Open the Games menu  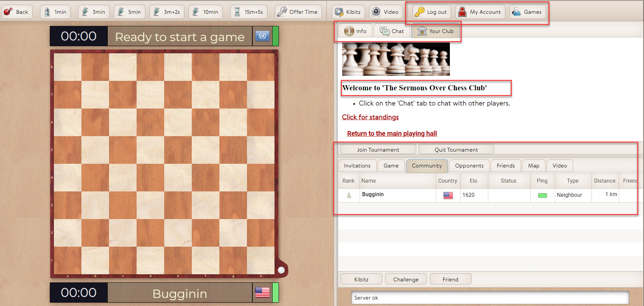click(527, 12)
